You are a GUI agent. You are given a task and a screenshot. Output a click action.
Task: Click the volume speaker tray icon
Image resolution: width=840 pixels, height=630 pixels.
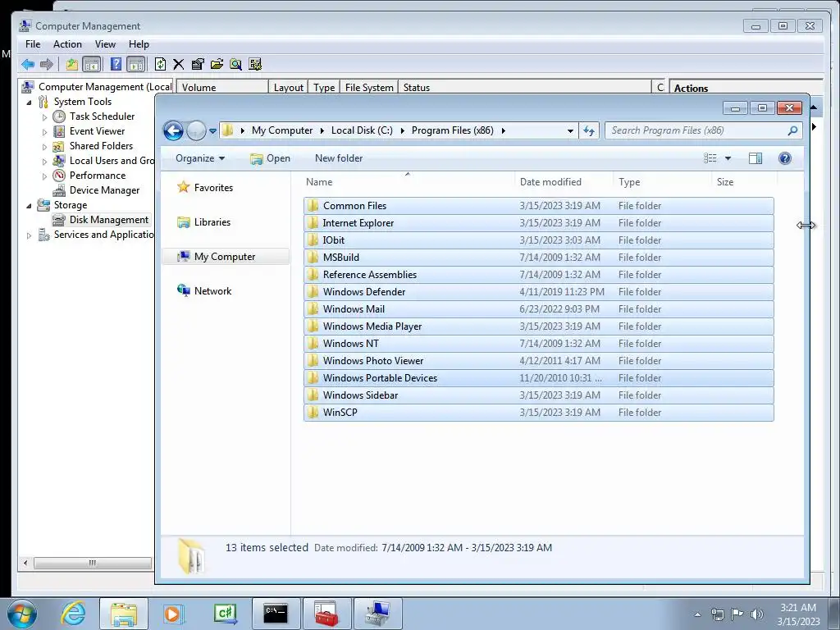coord(756,614)
